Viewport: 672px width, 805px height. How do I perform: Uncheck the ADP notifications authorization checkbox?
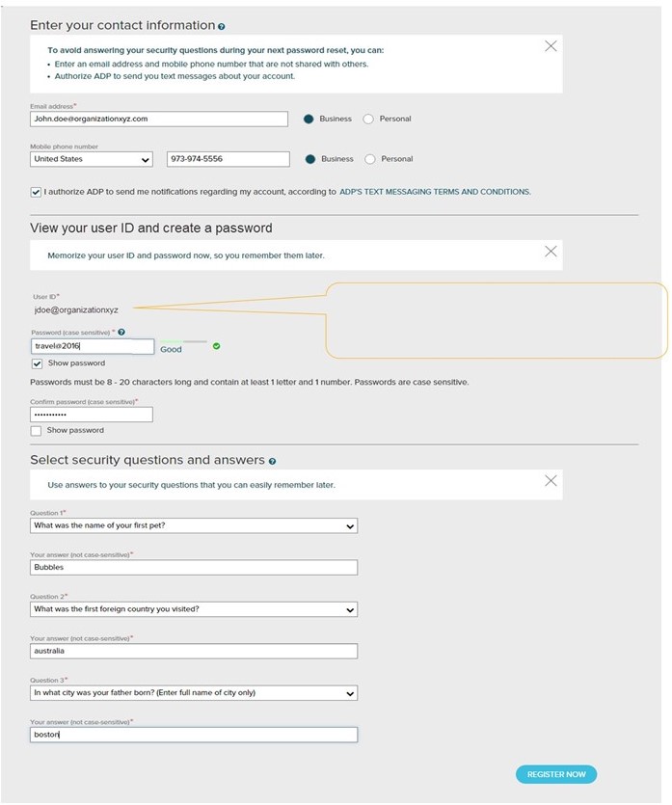click(36, 192)
